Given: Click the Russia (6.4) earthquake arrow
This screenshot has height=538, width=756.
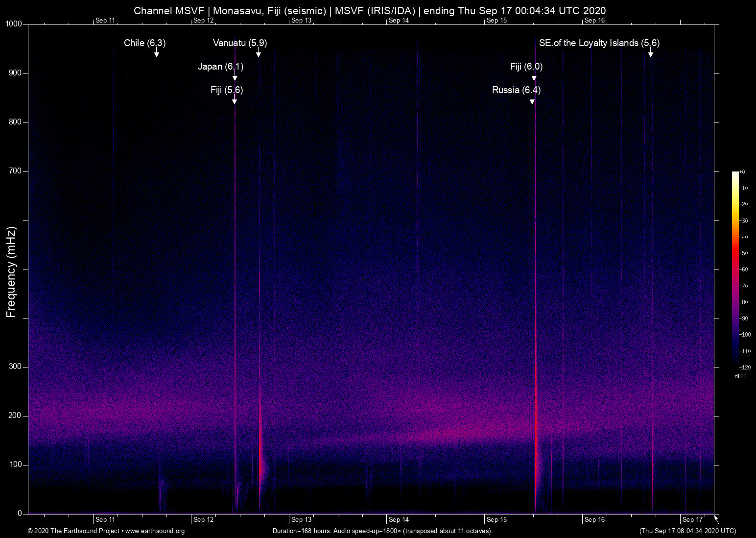Looking at the screenshot, I should (533, 102).
